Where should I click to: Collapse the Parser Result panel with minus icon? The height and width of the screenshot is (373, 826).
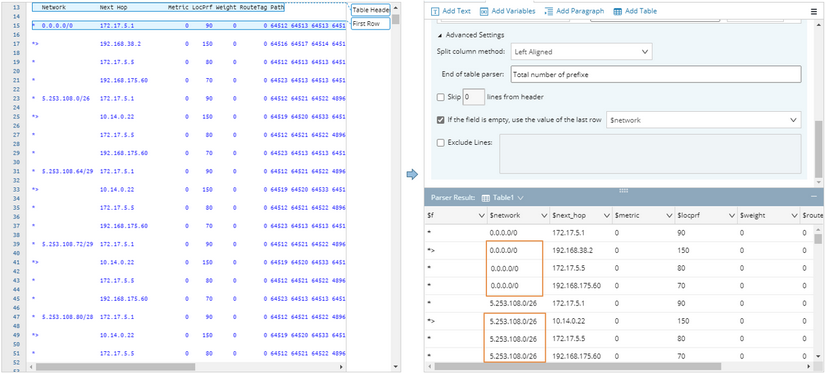pos(814,197)
